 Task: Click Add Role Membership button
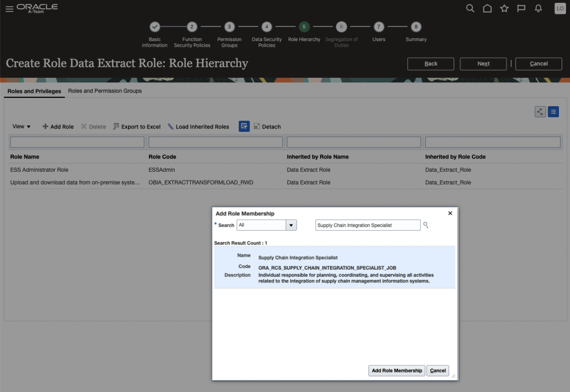click(x=396, y=370)
